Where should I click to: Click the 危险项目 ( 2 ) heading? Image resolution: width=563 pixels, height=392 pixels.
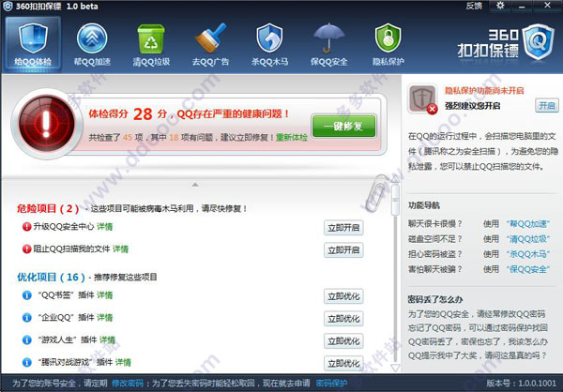click(x=48, y=208)
